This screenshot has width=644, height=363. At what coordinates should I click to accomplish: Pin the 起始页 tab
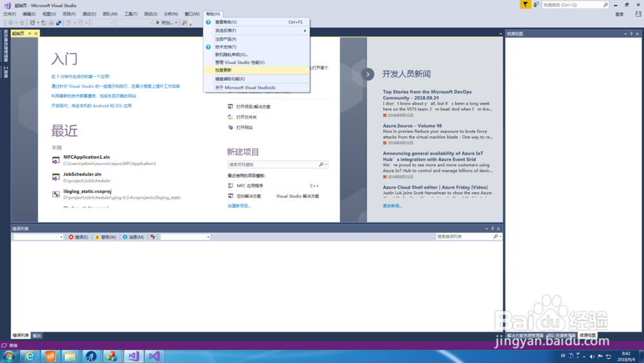[30, 34]
